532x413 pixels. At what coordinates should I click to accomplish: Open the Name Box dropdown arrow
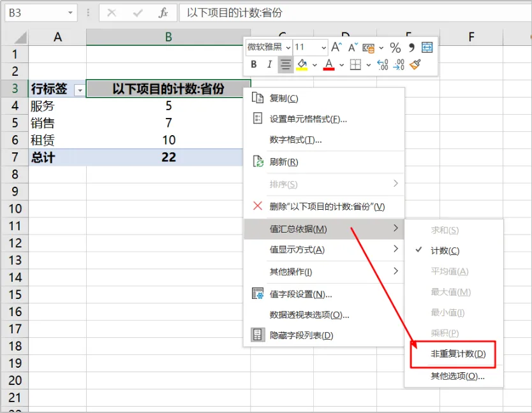pyautogui.click(x=70, y=13)
